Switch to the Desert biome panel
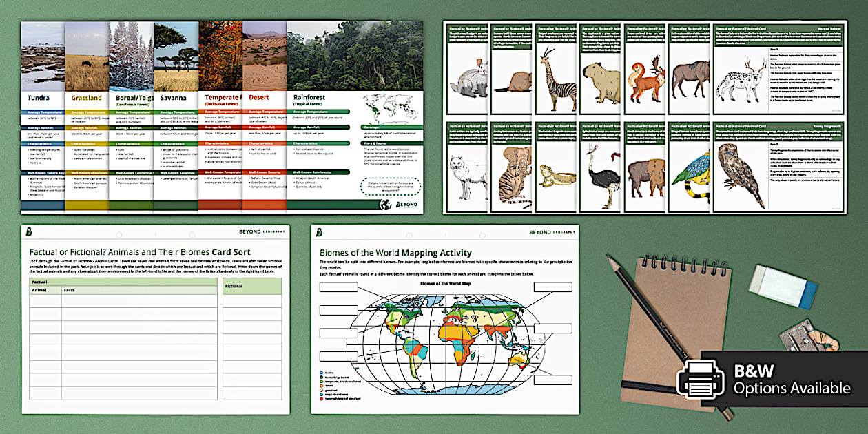 pos(258,97)
